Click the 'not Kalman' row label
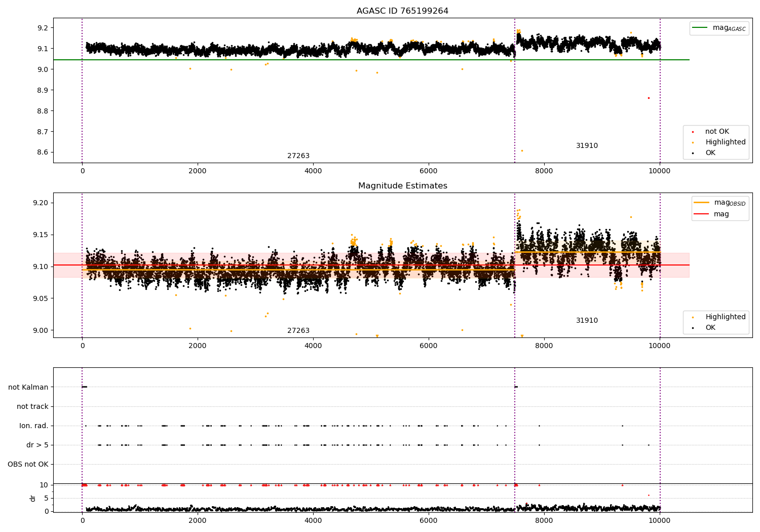Image resolution: width=760 pixels, height=532 pixels. coord(28,388)
